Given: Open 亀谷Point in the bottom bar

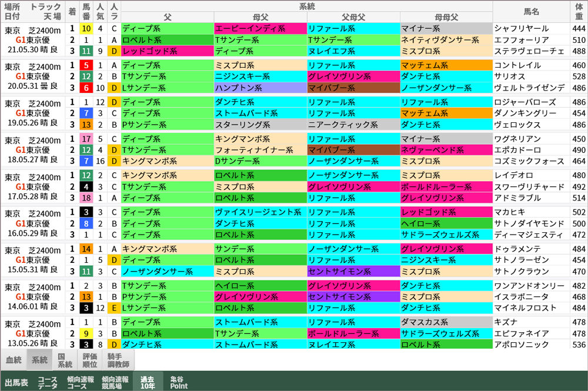Looking at the screenshot, I should [179, 383].
